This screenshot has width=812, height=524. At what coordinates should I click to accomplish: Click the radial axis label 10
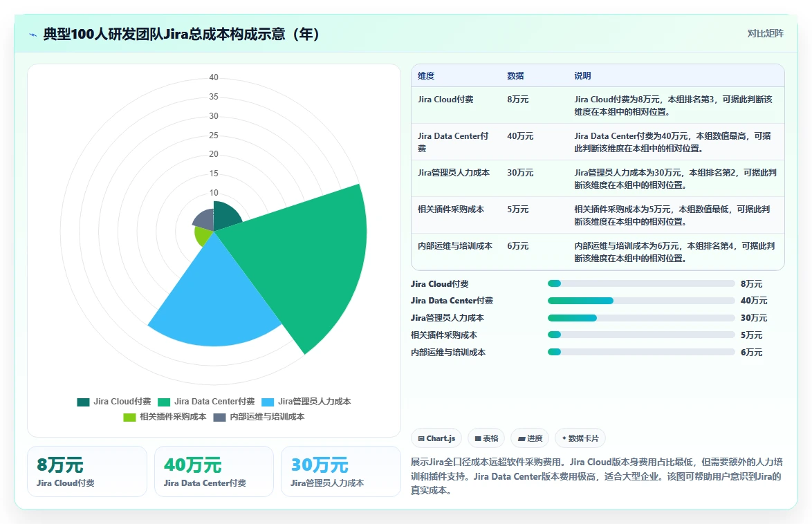coord(214,193)
